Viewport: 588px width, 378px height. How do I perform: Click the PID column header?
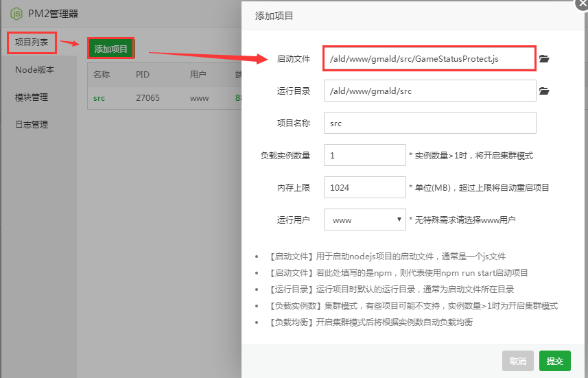click(x=143, y=75)
